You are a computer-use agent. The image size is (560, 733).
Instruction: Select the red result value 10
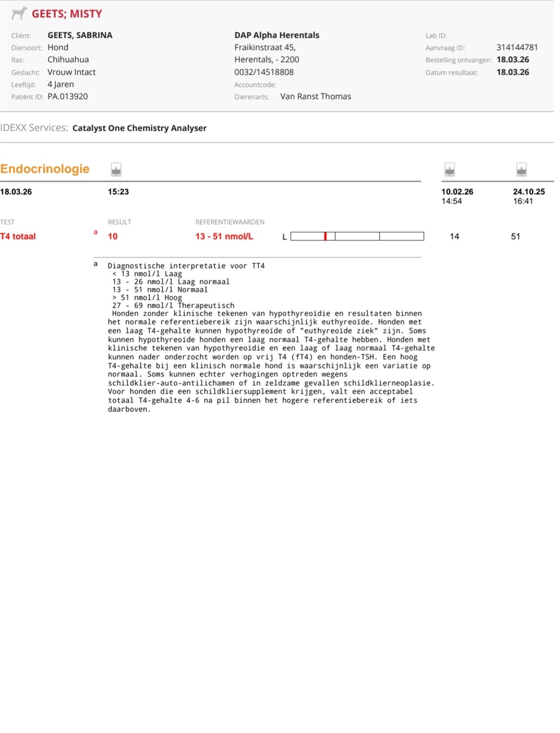pos(112,237)
